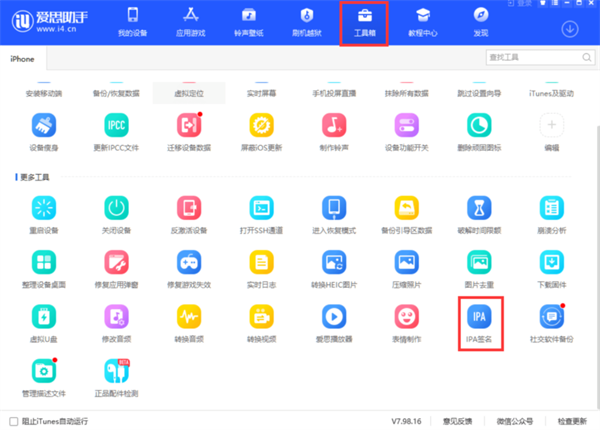The width and height of the screenshot is (600, 430).
Task: Open the 修复应用弹窗 tool
Action: click(x=116, y=262)
